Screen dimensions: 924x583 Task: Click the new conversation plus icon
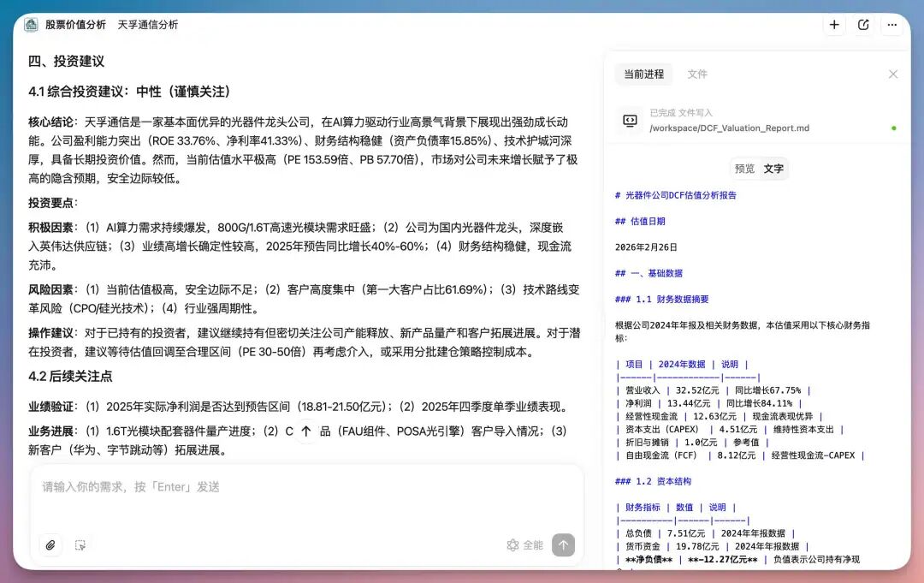tap(834, 25)
